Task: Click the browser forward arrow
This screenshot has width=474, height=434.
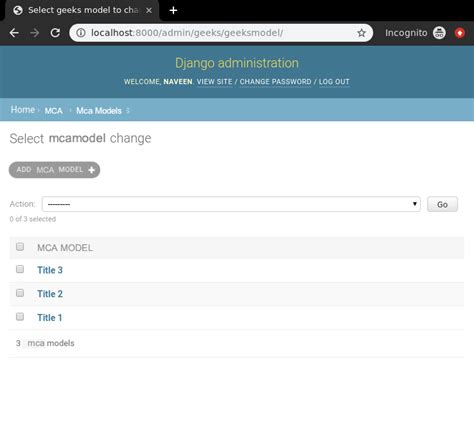Action: pos(34,33)
